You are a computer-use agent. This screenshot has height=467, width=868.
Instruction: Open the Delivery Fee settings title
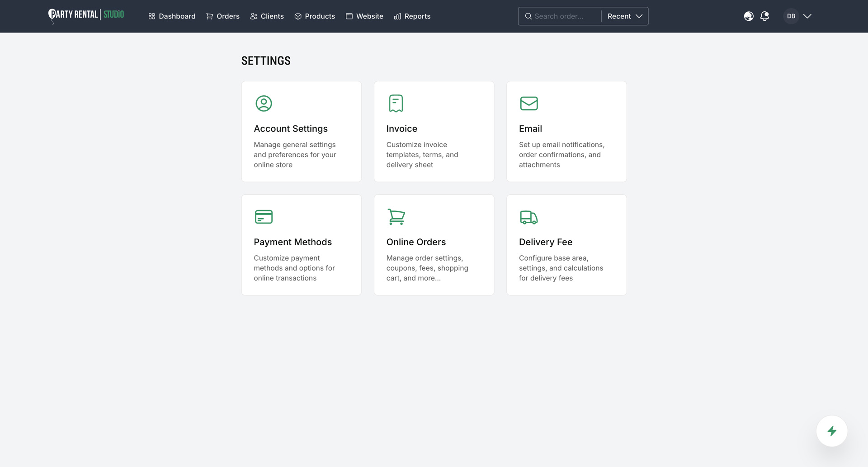[545, 242]
